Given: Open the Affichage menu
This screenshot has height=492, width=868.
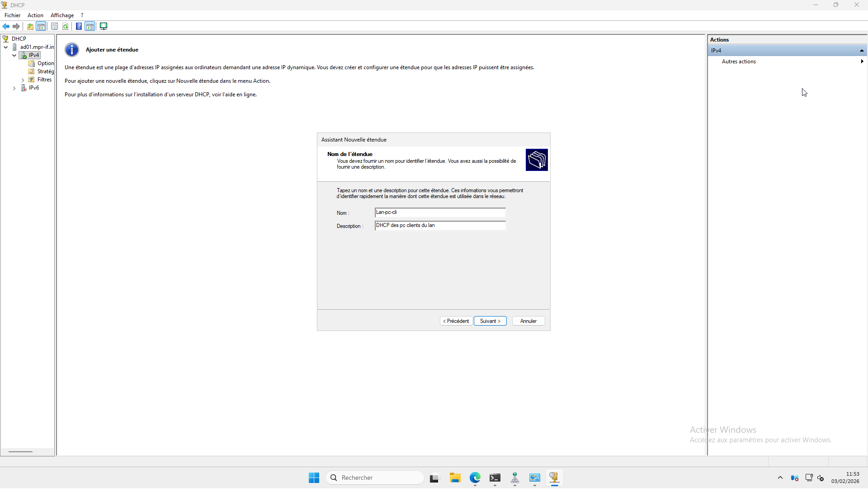Looking at the screenshot, I should coord(62,15).
